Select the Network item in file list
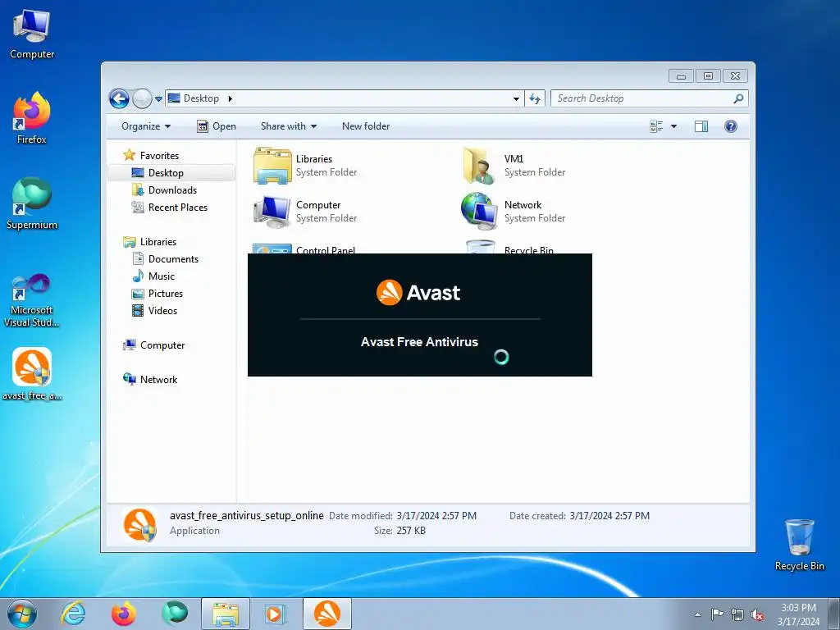The width and height of the screenshot is (840, 630). (x=514, y=212)
